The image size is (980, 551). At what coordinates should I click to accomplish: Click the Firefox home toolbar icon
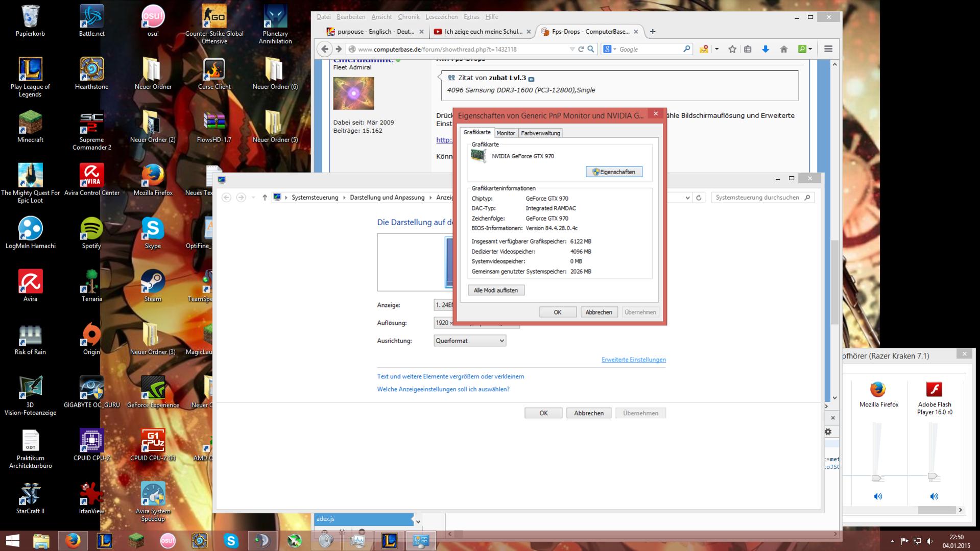(783, 49)
